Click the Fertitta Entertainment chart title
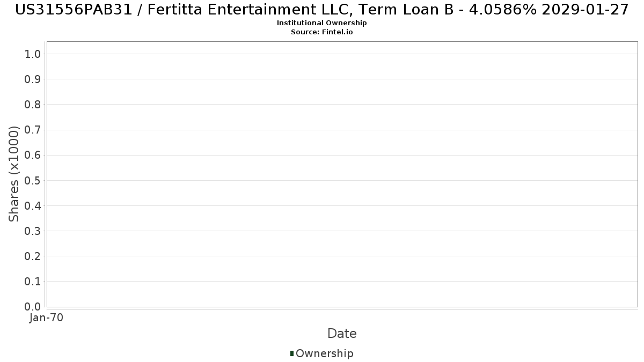Screen dimensions: 644x362 [322, 9]
